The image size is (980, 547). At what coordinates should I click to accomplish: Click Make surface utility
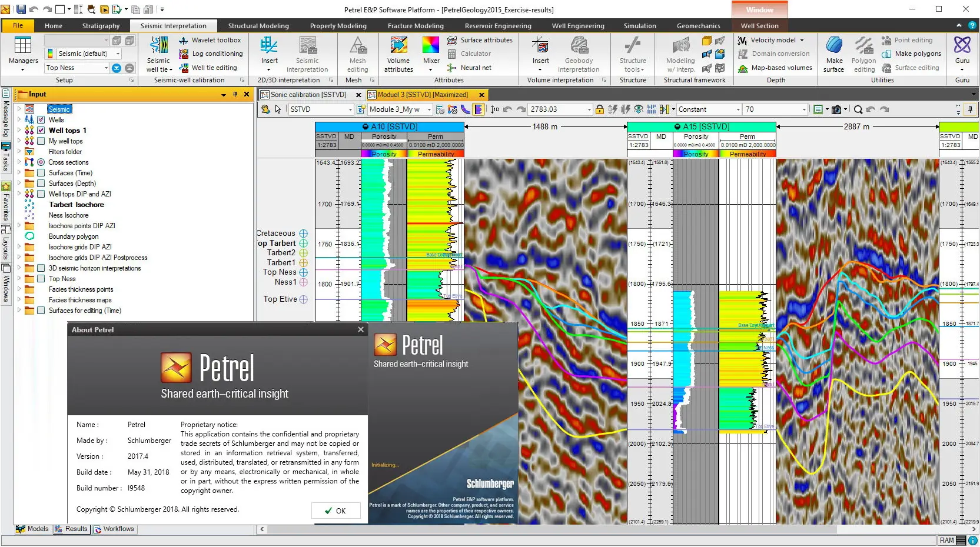pyautogui.click(x=834, y=54)
